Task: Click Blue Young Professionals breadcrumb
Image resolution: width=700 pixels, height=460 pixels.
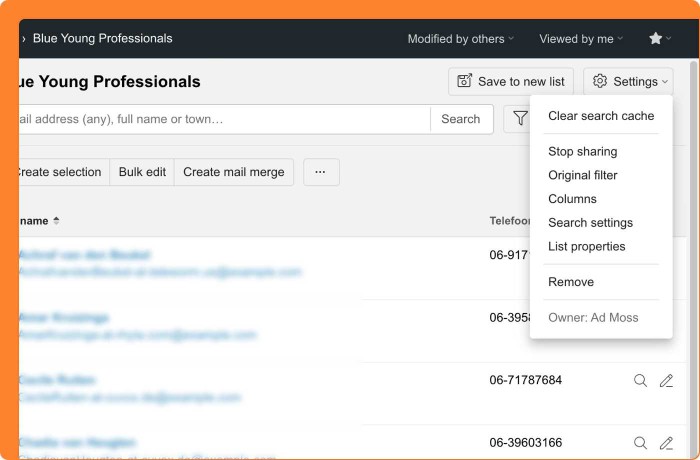Action: 102,38
